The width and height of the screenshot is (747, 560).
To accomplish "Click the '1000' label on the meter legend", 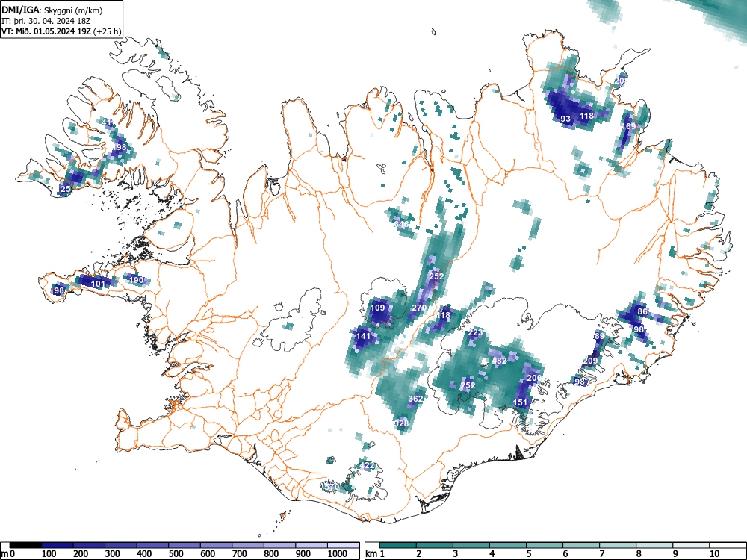I will pyautogui.click(x=337, y=553).
